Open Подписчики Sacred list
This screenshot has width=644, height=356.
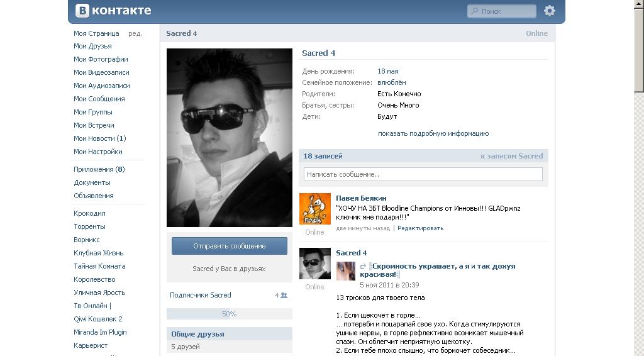pyautogui.click(x=201, y=295)
